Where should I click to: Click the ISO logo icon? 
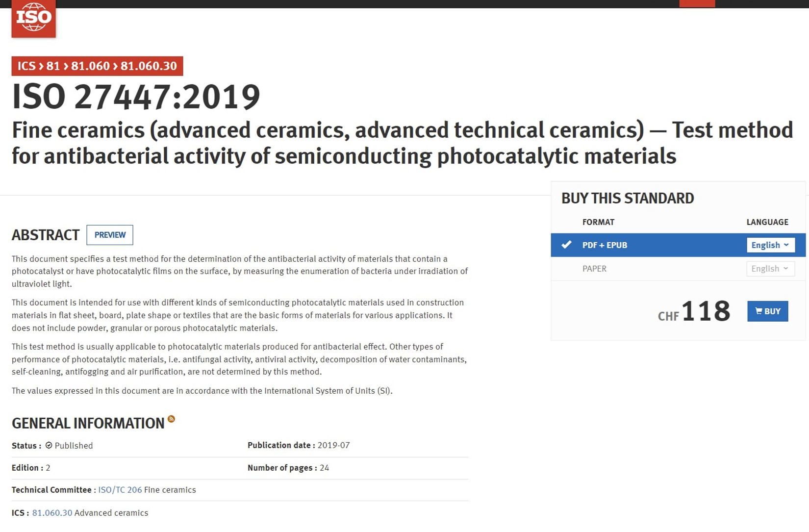coord(33,18)
